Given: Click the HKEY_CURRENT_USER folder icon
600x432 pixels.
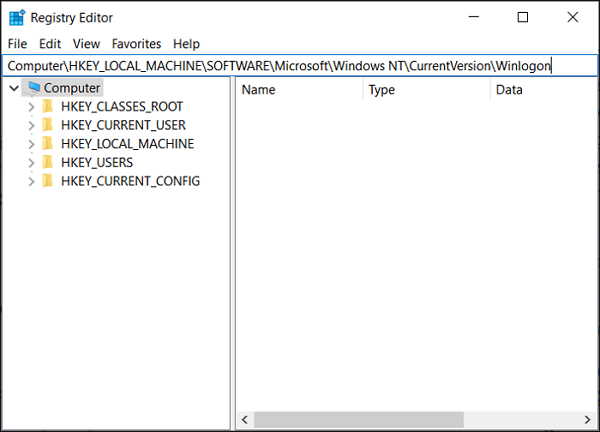Looking at the screenshot, I should tap(47, 125).
